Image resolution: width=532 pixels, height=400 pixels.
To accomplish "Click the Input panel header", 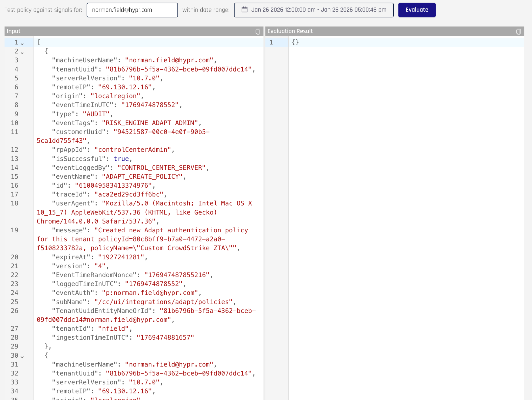I will point(130,31).
